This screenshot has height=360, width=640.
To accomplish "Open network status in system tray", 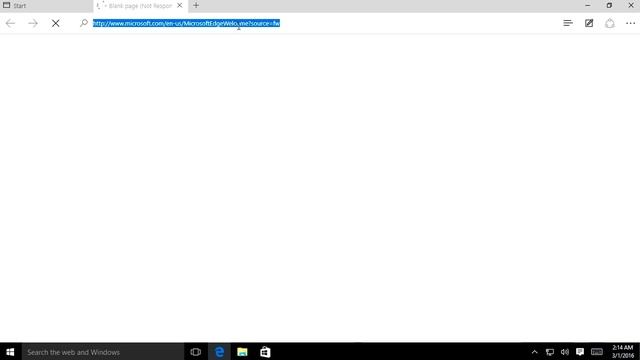I will [x=550, y=352].
